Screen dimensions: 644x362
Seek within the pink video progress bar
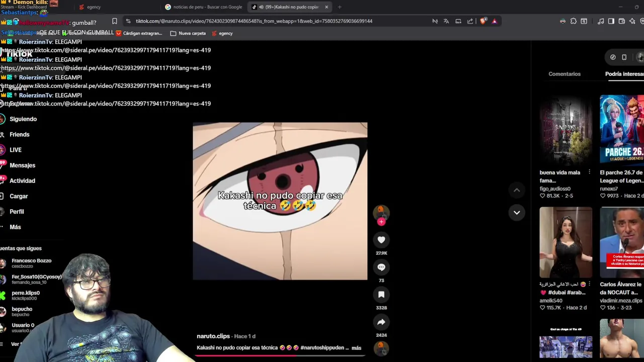280,355
